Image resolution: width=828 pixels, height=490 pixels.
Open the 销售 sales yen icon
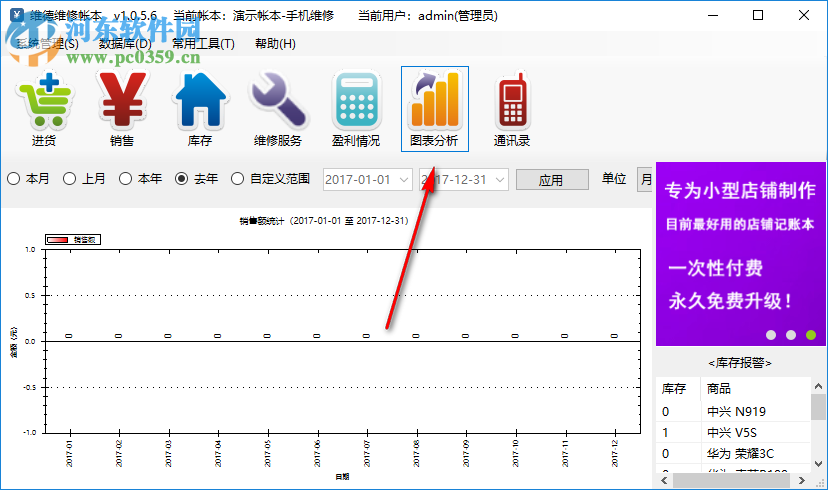[122, 109]
